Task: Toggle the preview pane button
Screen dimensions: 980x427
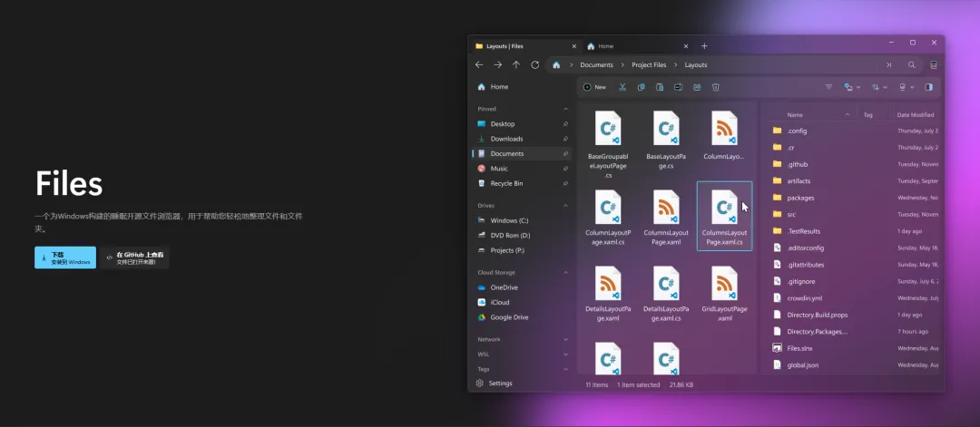Action: pyautogui.click(x=929, y=87)
